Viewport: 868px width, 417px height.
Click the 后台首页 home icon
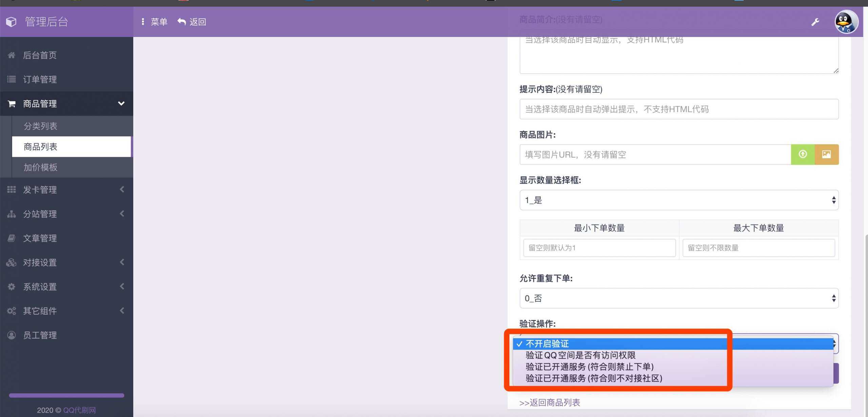(11, 55)
